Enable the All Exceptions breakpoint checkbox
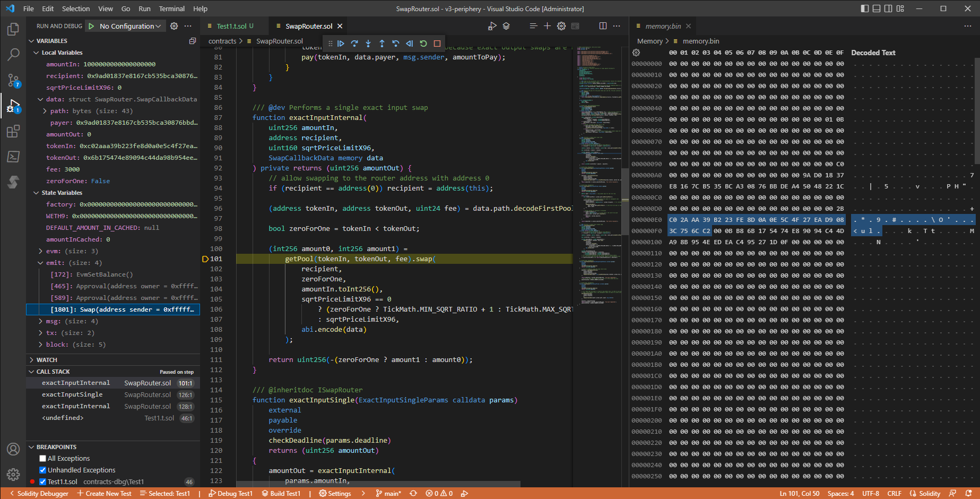980x499 pixels. (43, 459)
